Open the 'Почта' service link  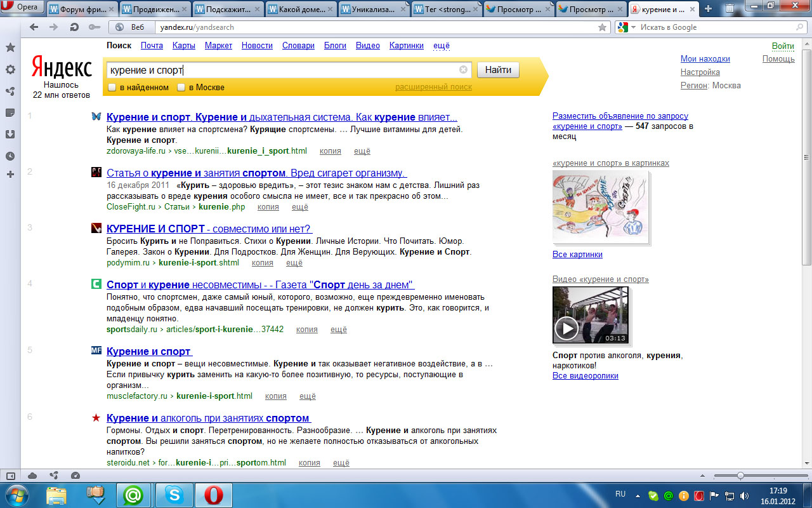pos(152,46)
